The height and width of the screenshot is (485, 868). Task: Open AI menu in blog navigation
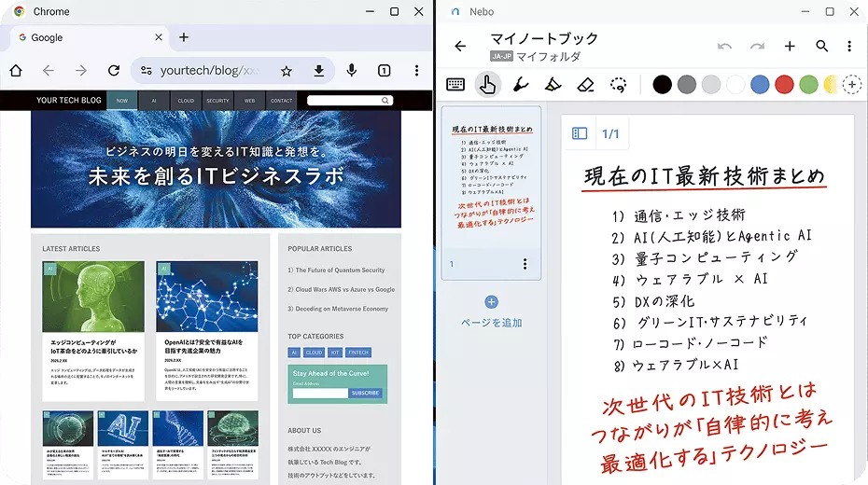(154, 101)
